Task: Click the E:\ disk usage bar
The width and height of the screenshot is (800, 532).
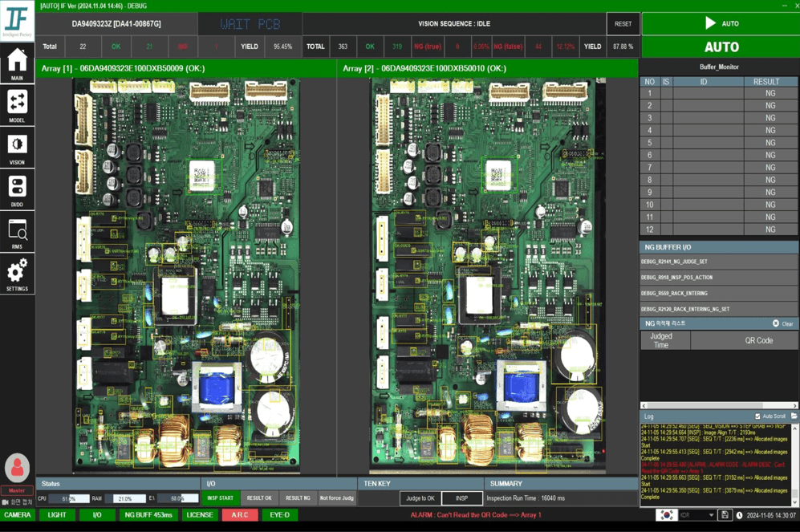Action: coord(177,498)
